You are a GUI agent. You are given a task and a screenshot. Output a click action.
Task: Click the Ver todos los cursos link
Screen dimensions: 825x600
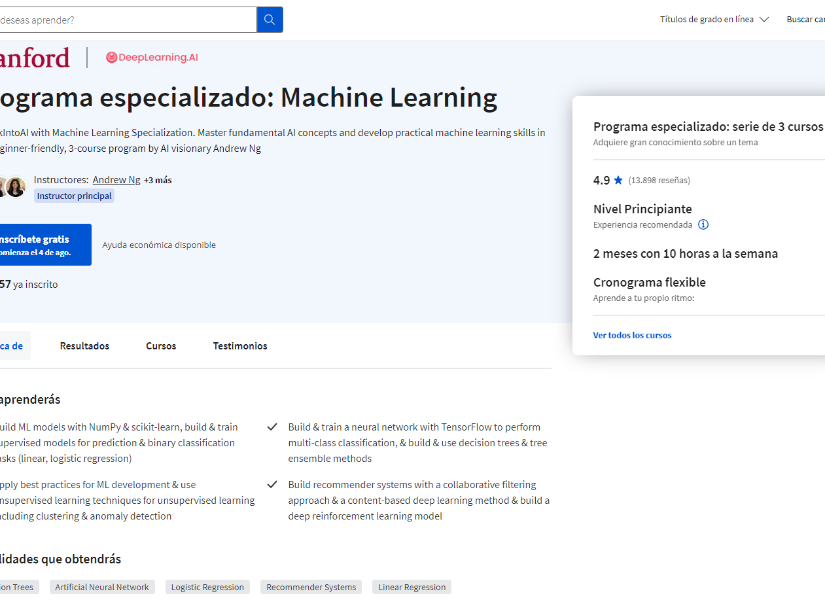632,335
